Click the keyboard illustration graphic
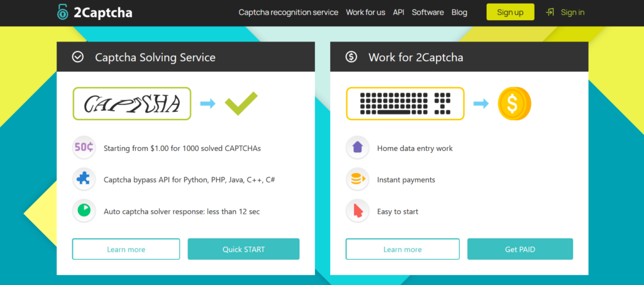Viewport: 644px width, 285px height. tap(405, 103)
